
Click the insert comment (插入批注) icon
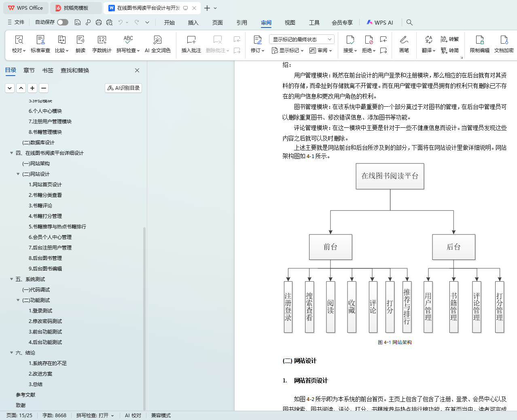pos(191,40)
